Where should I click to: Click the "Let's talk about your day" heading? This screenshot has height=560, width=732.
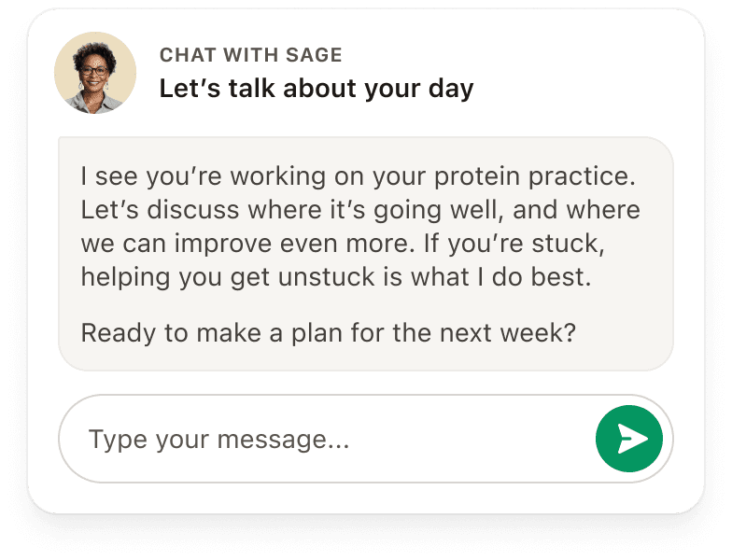point(317,89)
